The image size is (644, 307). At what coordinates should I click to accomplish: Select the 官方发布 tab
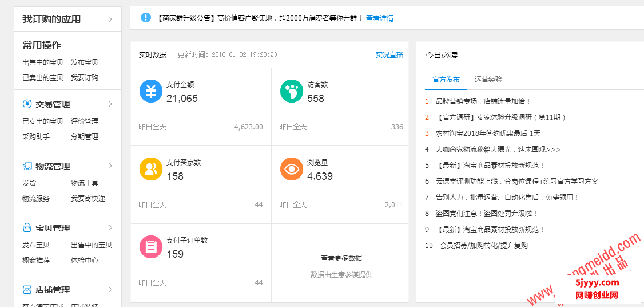click(x=446, y=80)
